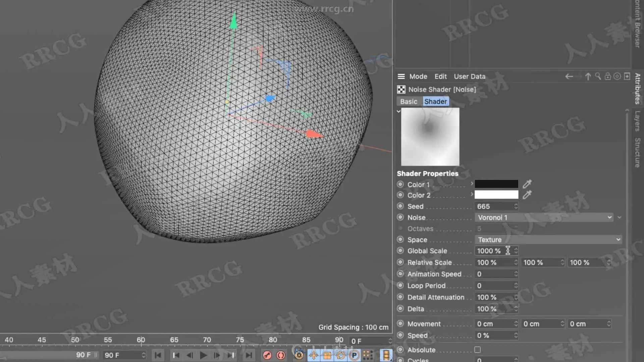Click the Loop Period value field
This screenshot has height=362, width=644.
(496, 286)
